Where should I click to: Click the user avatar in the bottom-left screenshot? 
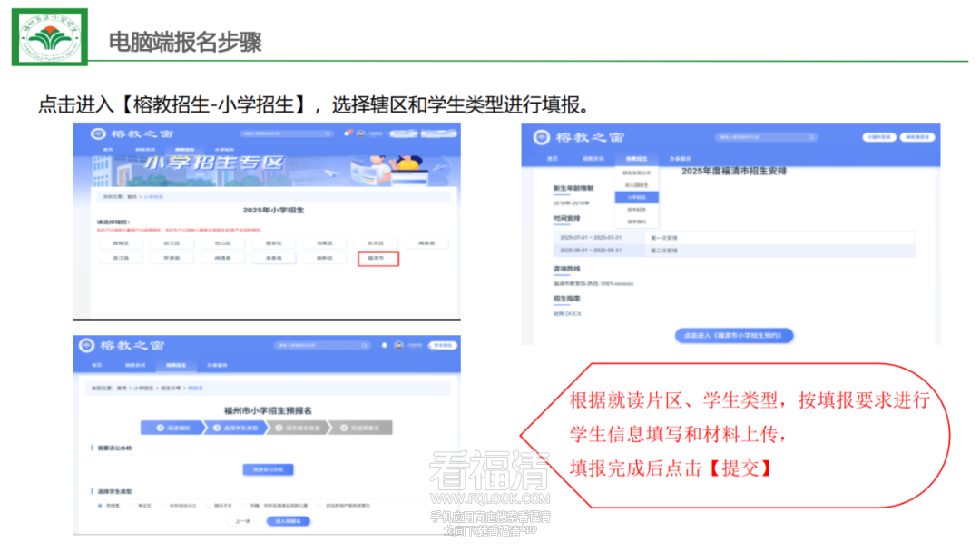click(398, 346)
